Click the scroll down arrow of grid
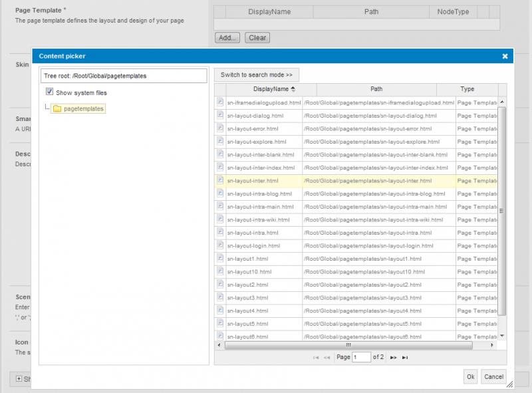532x393 pixels. coord(502,336)
